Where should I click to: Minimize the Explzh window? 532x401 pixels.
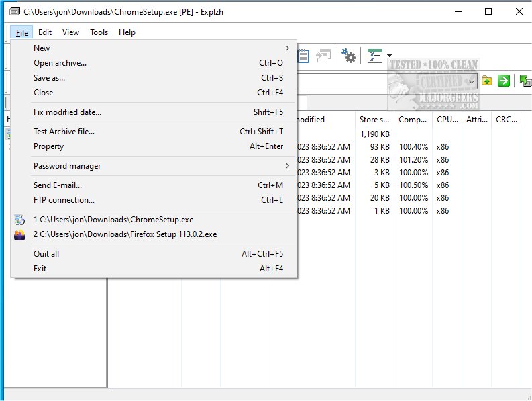click(458, 12)
